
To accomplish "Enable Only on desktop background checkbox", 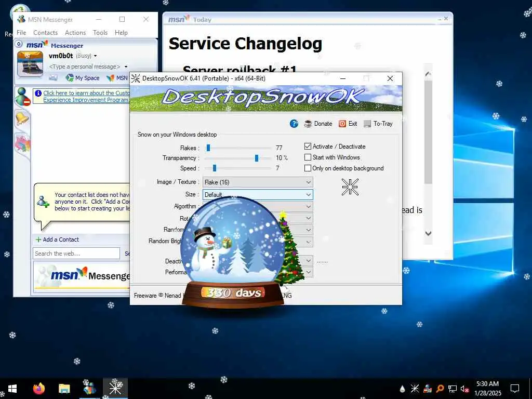I will click(308, 168).
